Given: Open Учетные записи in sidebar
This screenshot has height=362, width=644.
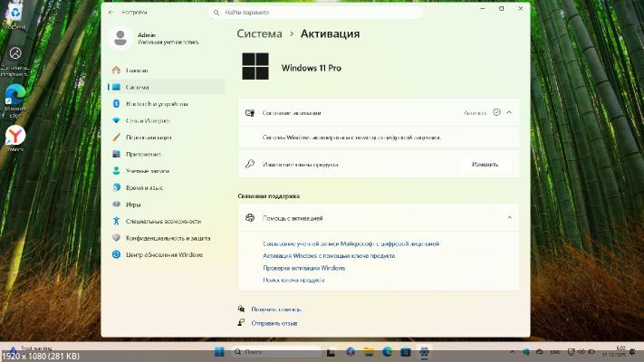Looking at the screenshot, I should coord(147,170).
